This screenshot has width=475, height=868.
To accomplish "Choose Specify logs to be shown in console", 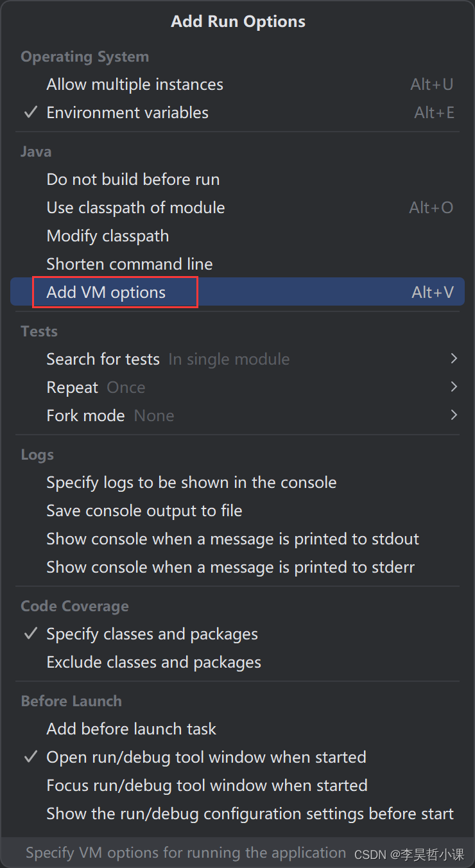I will tap(237, 482).
